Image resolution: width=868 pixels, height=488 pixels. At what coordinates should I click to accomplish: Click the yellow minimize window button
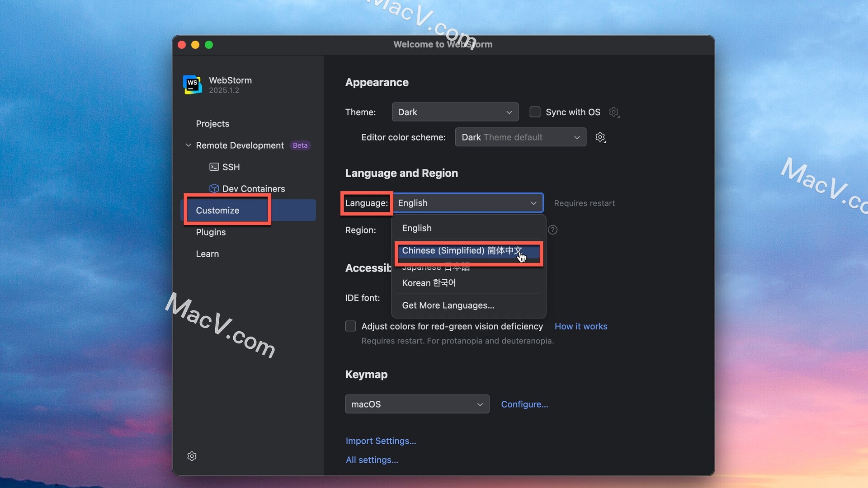[195, 45]
